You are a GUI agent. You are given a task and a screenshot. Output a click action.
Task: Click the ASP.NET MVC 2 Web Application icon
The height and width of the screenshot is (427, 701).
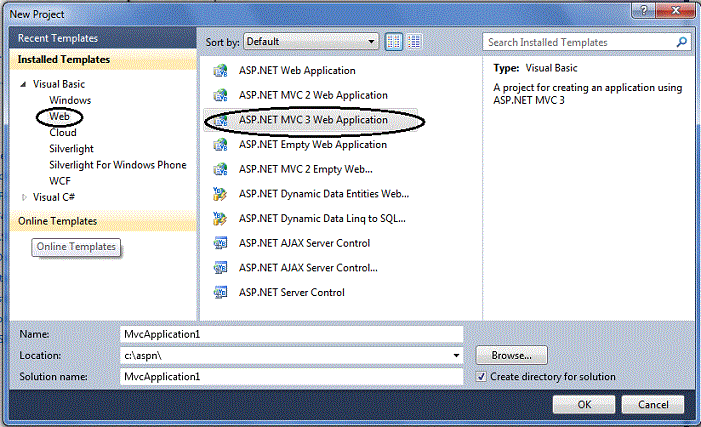220,95
